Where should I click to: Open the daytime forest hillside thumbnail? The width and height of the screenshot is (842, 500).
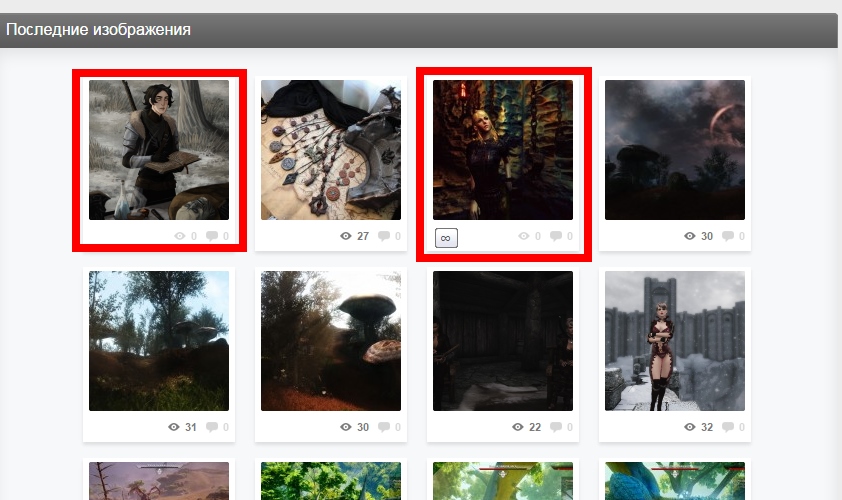159,341
